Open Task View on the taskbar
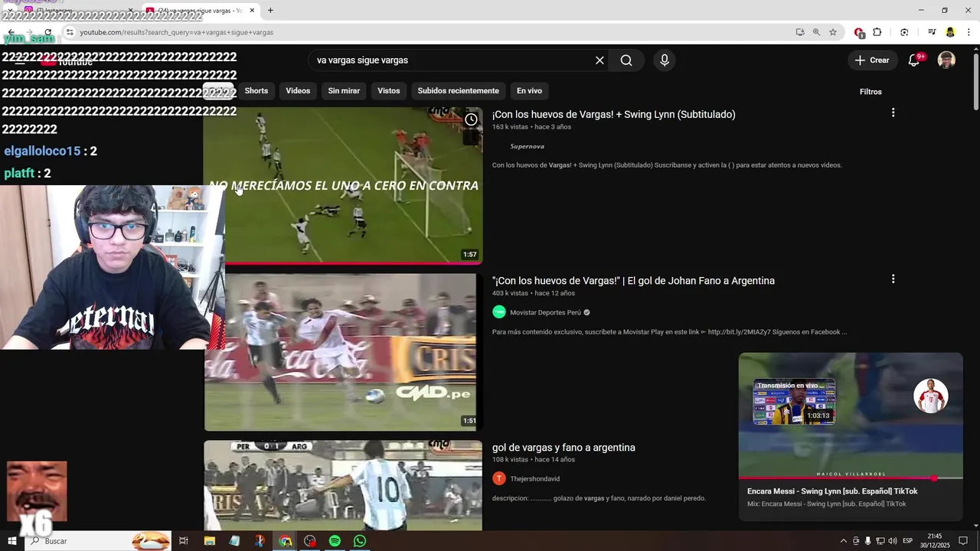 coord(184,541)
